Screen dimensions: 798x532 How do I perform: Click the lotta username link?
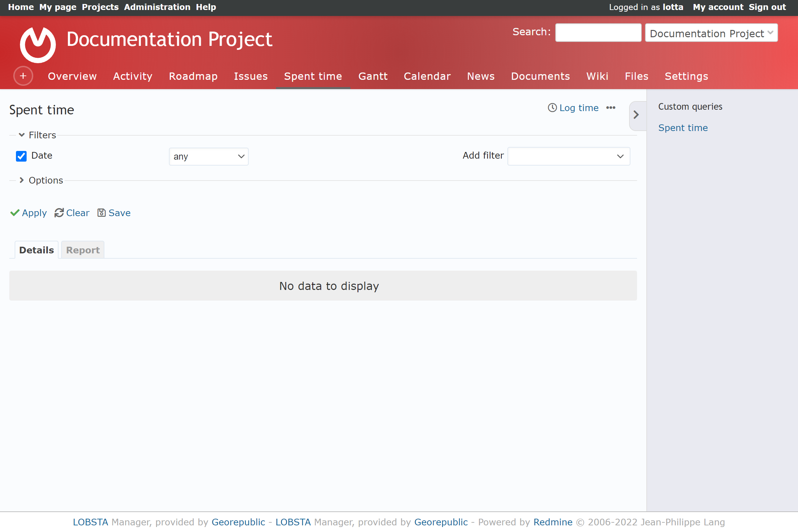(x=673, y=7)
